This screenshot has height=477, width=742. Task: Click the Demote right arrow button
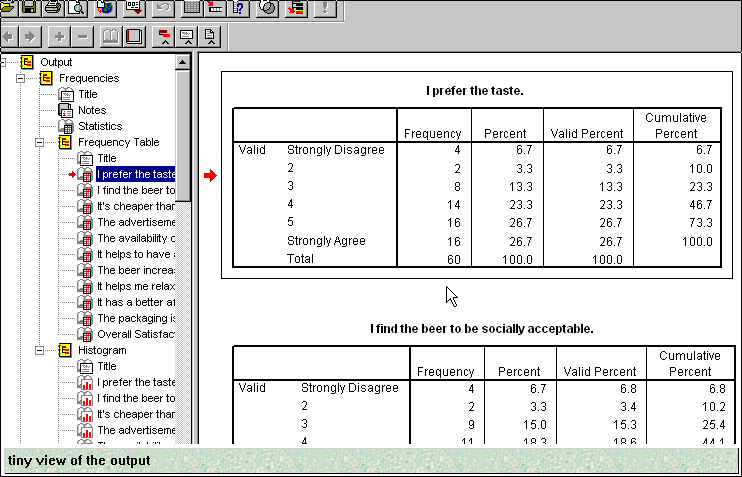tap(30, 37)
